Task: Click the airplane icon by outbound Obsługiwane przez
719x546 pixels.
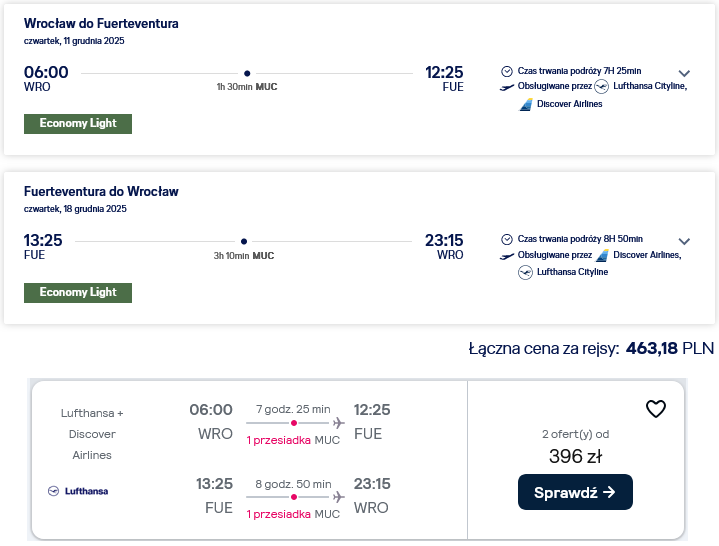Action: pyautogui.click(x=507, y=87)
